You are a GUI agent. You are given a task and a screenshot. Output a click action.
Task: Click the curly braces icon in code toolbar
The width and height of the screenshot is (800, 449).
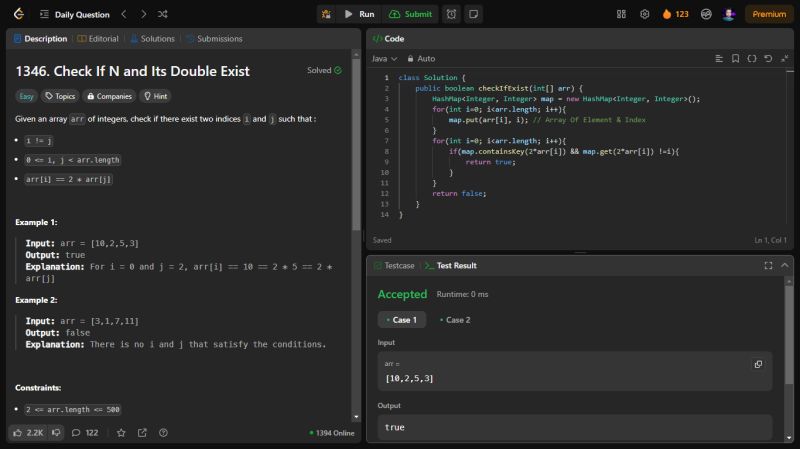pyautogui.click(x=752, y=59)
